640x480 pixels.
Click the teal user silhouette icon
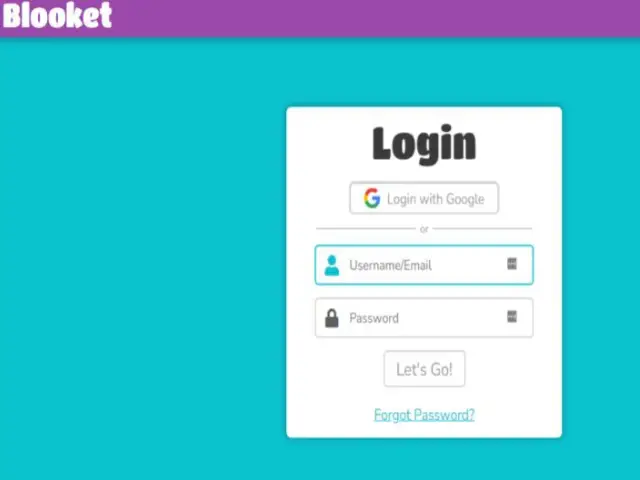[331, 265]
